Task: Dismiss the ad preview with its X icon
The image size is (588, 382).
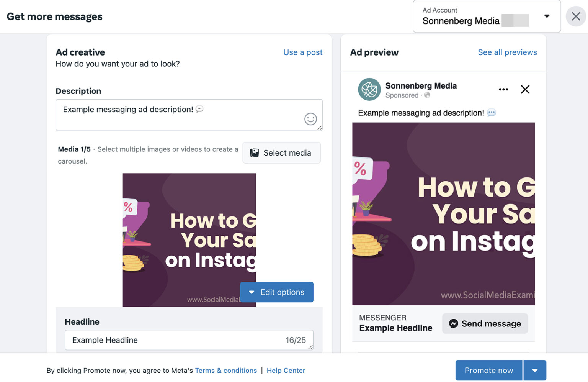Action: (x=525, y=89)
